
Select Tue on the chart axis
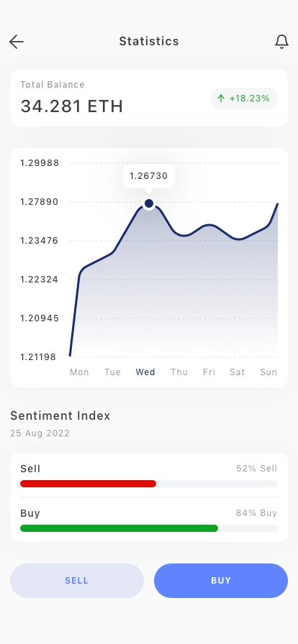pos(112,372)
